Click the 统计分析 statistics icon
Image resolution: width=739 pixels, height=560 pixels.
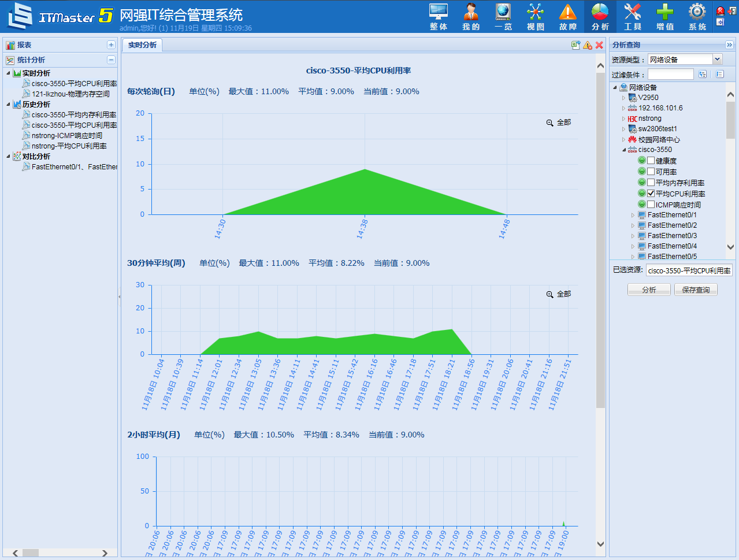point(10,60)
